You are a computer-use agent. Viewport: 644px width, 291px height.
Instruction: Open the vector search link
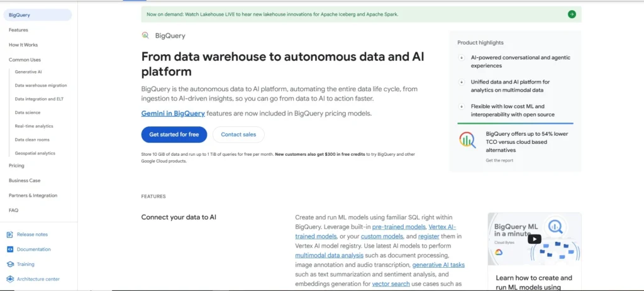[x=391, y=284]
